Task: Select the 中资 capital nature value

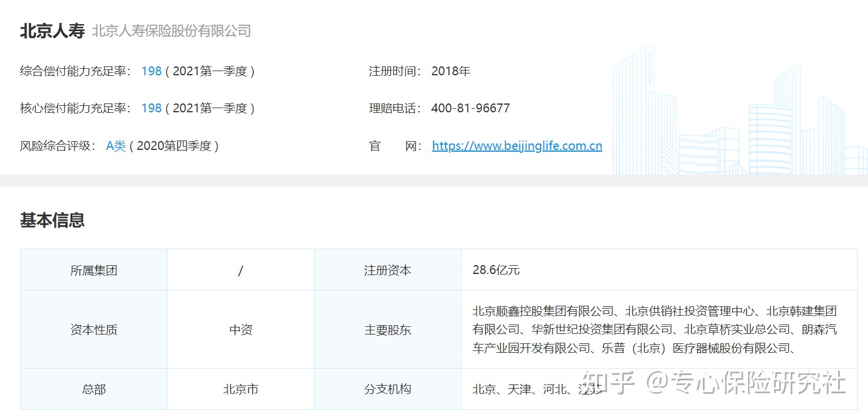Action: click(x=240, y=330)
